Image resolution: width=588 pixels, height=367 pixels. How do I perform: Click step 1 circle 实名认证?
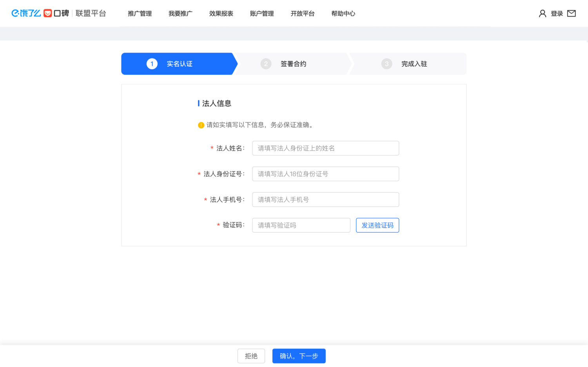(152, 64)
